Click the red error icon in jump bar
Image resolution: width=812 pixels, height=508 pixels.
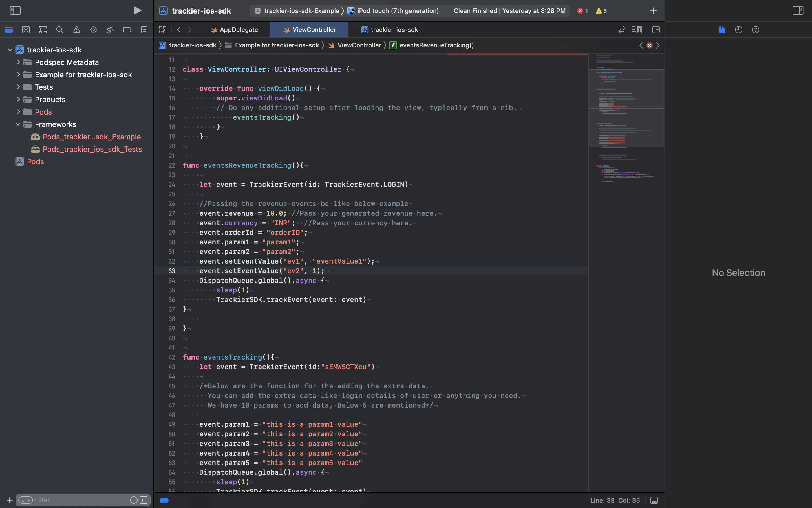pyautogui.click(x=650, y=45)
